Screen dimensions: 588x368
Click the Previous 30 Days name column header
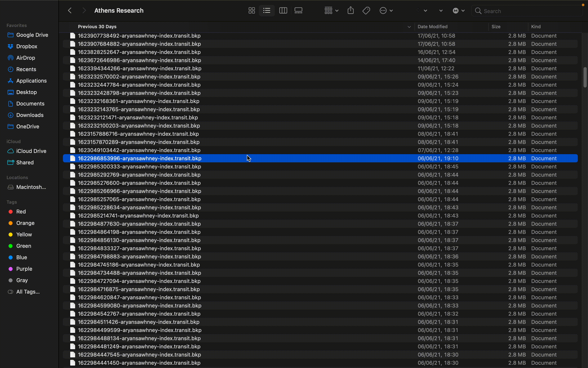[97, 27]
